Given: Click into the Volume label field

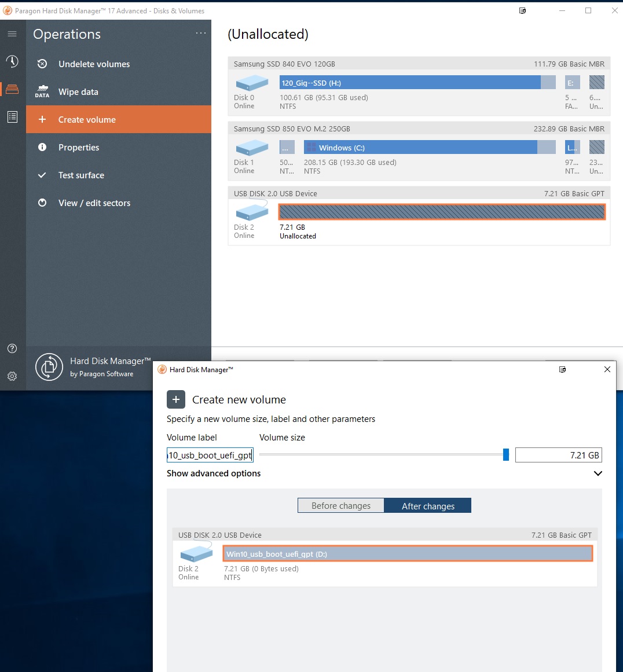Looking at the screenshot, I should click(210, 455).
